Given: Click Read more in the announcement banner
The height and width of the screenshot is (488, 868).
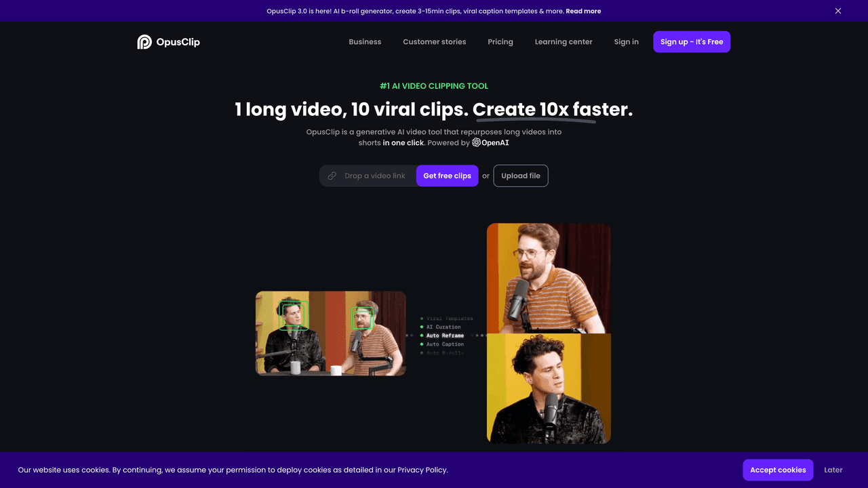Looking at the screenshot, I should tap(583, 11).
